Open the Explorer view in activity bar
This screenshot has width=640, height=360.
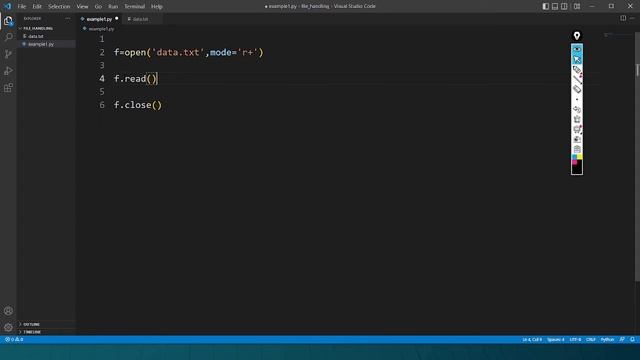[8, 21]
